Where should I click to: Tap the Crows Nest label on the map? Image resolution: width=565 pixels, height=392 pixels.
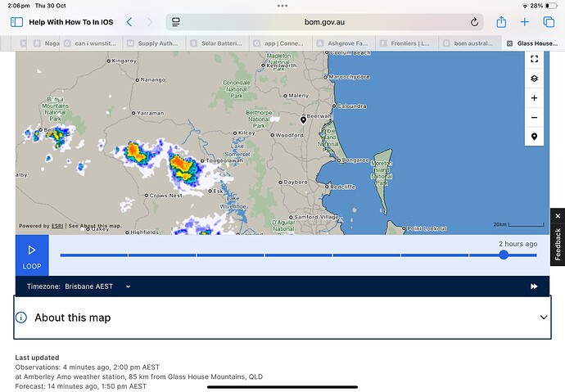click(165, 195)
